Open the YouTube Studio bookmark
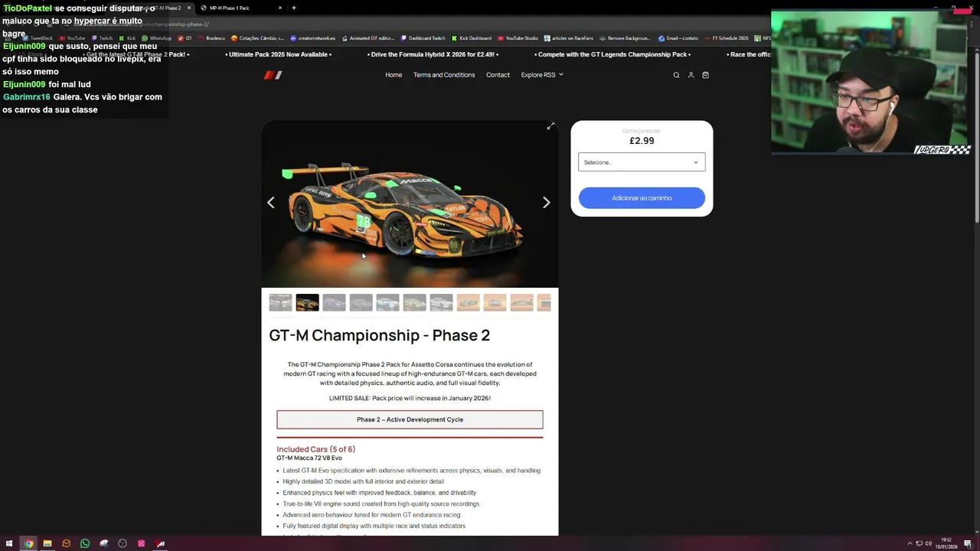 click(518, 38)
